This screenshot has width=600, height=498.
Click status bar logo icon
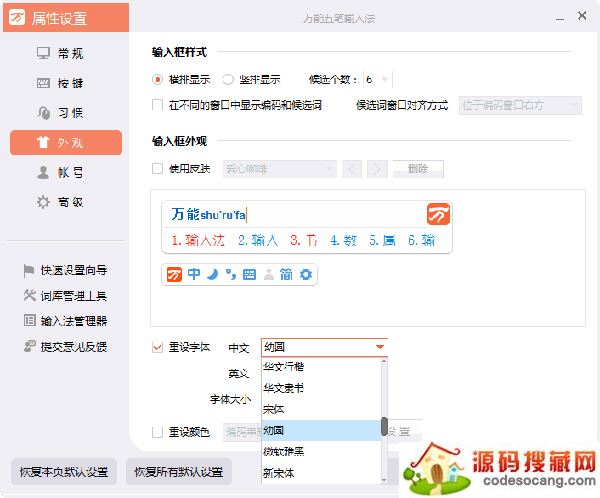click(174, 274)
